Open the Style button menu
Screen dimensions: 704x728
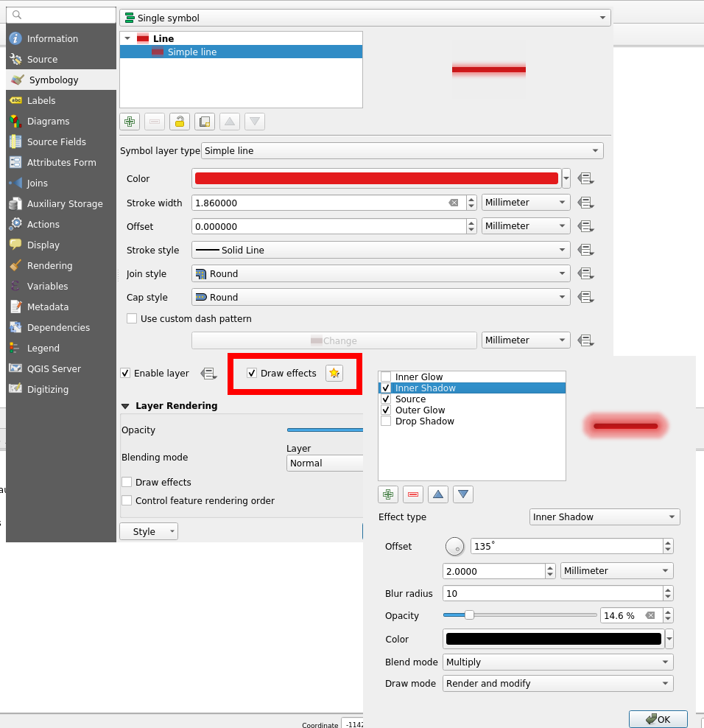(x=149, y=531)
